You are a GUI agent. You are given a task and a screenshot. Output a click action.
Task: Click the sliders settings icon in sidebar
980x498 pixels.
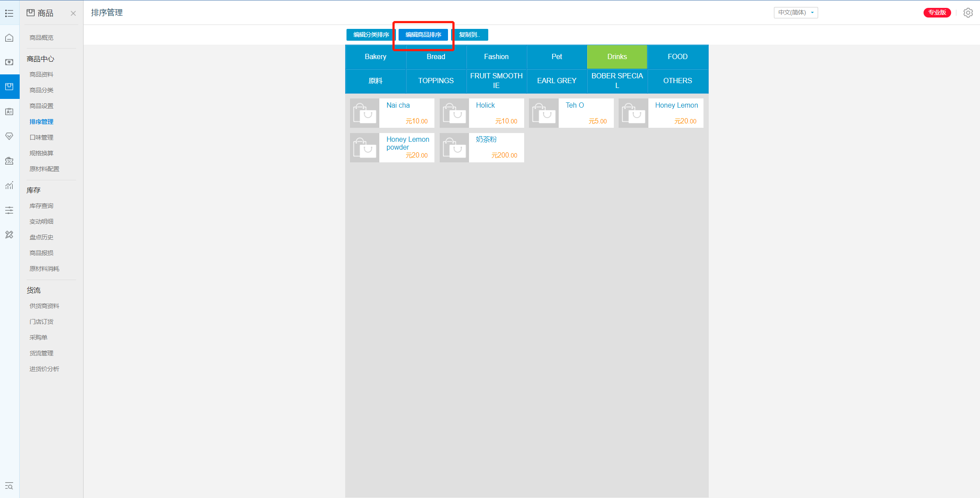9,210
